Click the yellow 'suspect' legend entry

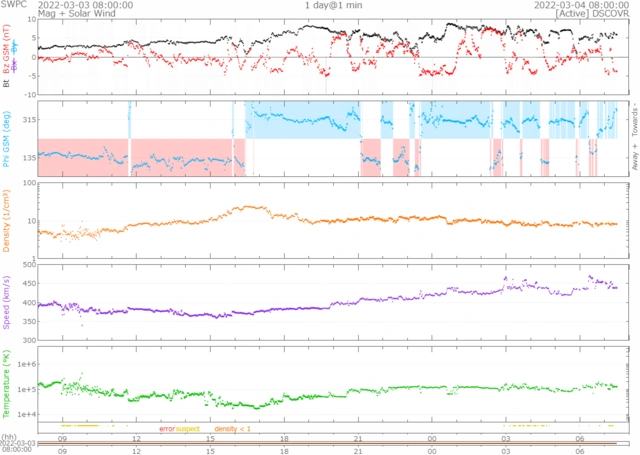(x=188, y=429)
